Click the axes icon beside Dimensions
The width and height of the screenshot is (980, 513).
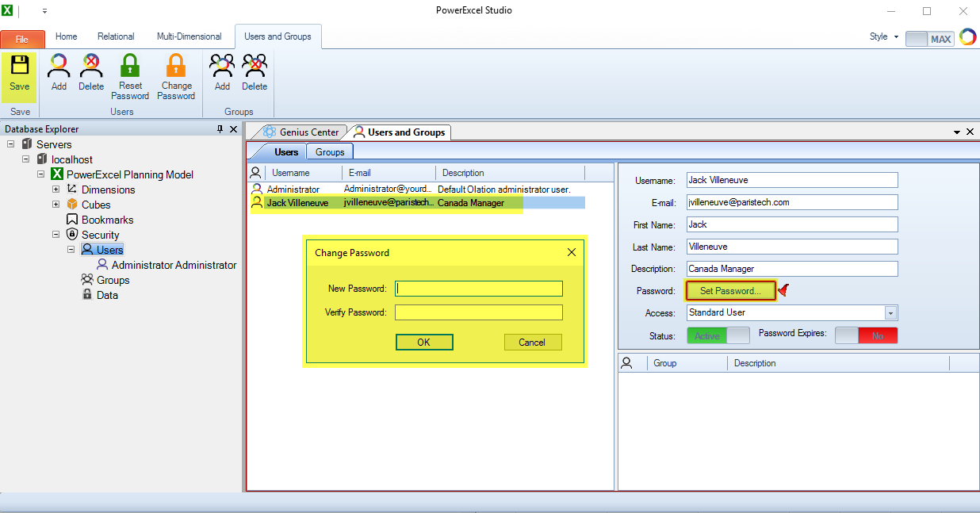72,190
